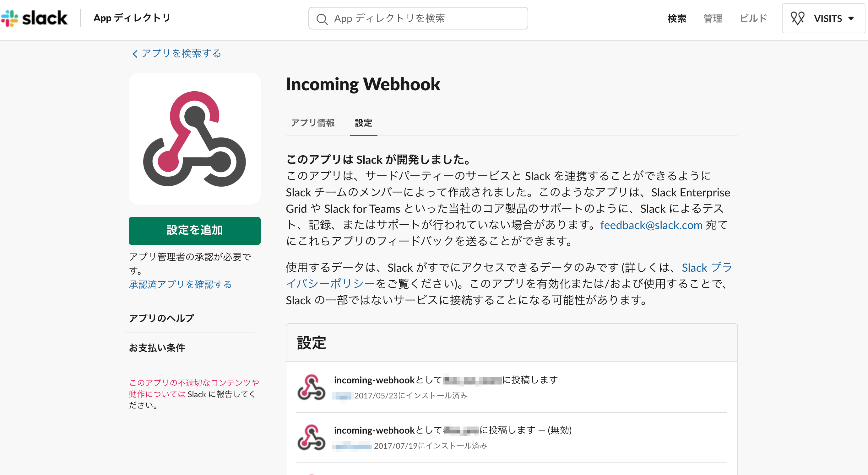Switch to the アプリ情報 tab

tap(313, 123)
